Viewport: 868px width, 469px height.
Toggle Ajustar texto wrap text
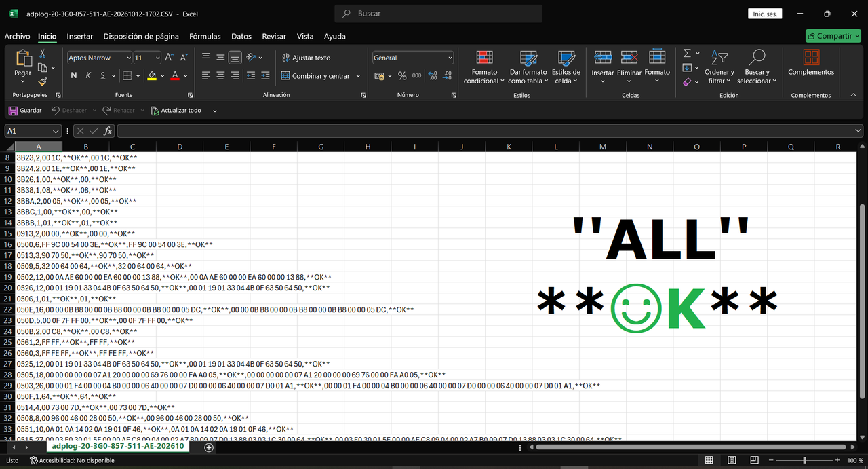tap(307, 58)
